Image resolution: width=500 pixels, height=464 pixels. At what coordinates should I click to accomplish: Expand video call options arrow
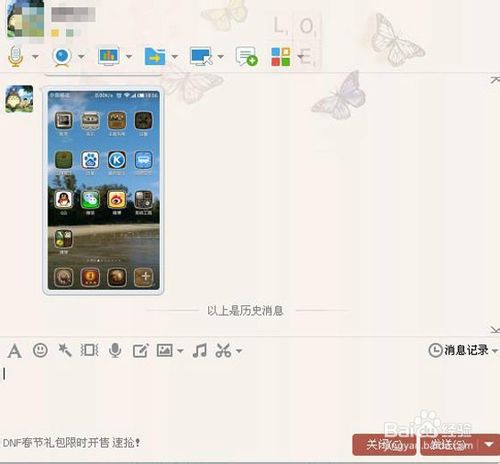[81, 57]
